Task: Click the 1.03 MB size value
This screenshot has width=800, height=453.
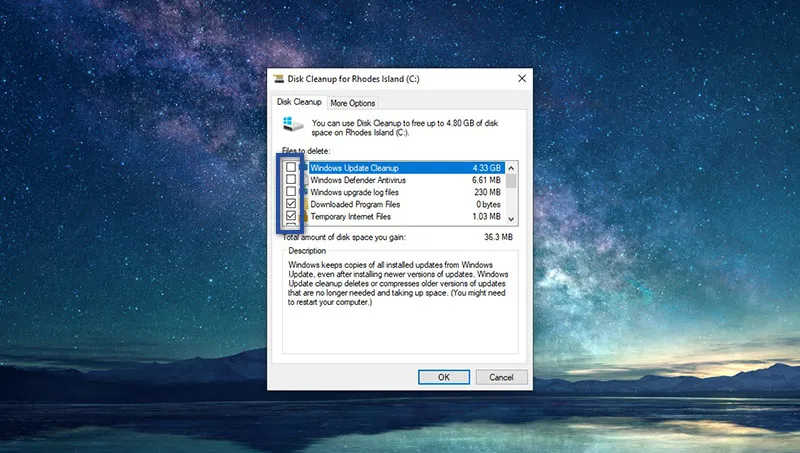Action: 486,217
